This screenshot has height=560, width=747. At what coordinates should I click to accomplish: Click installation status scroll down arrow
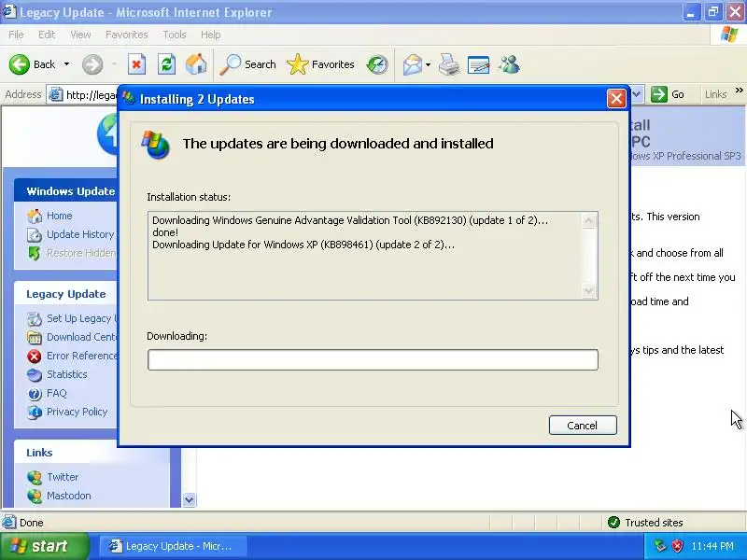click(x=588, y=290)
